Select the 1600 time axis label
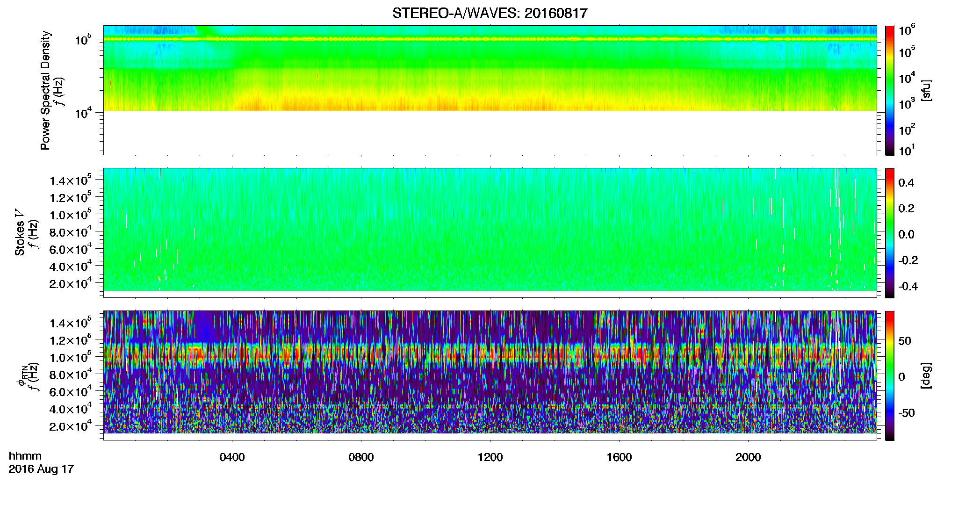980x505 pixels. tap(619, 457)
